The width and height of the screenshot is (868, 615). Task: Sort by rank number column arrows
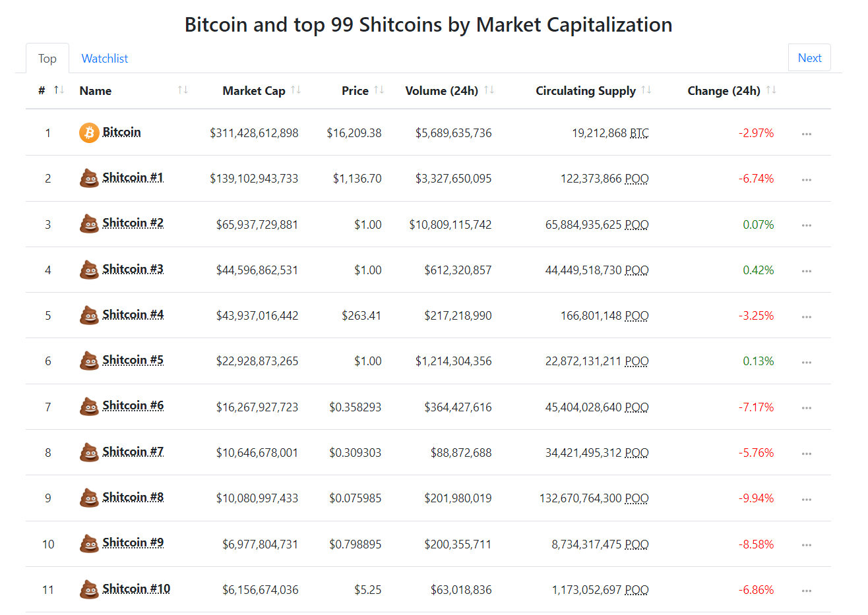[x=59, y=90]
